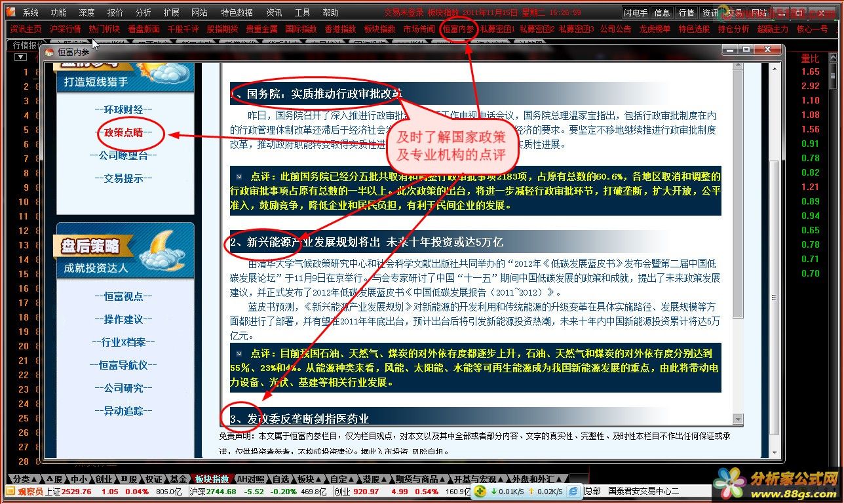The height and width of the screenshot is (504, 844).
Task: Open the 特色数据 menu
Action: pyautogui.click(x=237, y=12)
